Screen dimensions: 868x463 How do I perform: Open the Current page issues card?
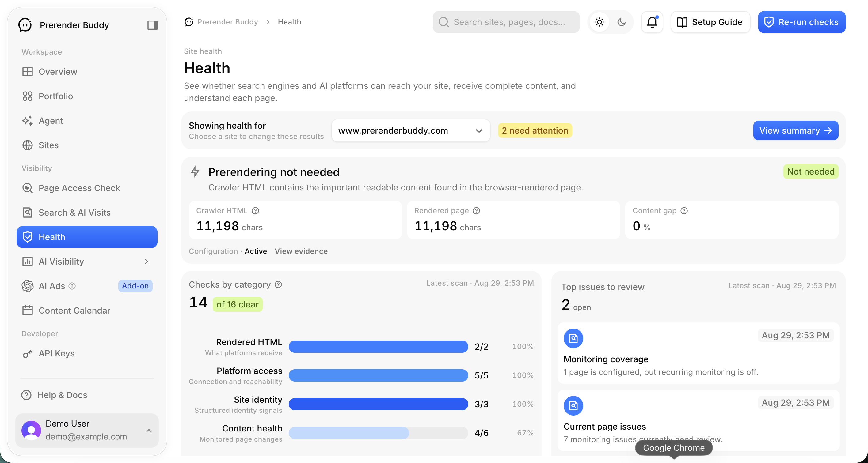tap(698, 420)
